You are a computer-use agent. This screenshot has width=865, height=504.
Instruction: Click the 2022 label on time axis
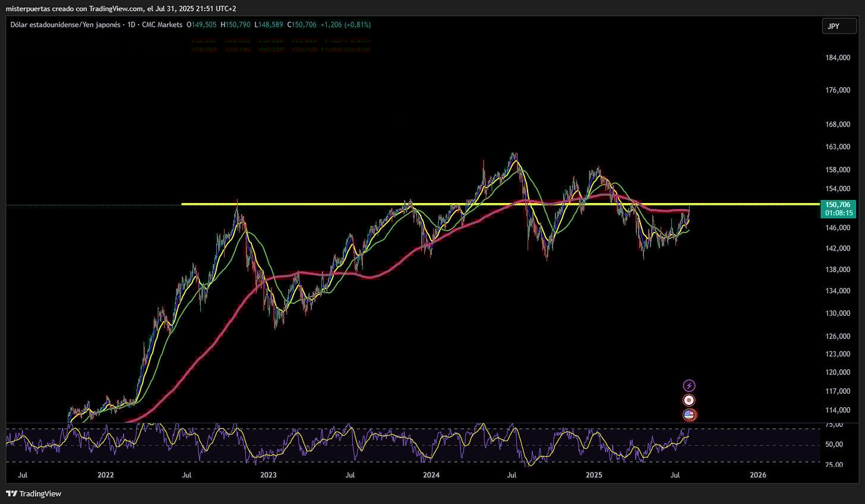tap(106, 475)
